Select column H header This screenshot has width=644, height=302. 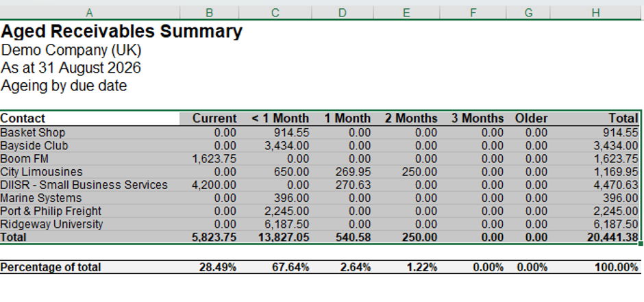[595, 13]
